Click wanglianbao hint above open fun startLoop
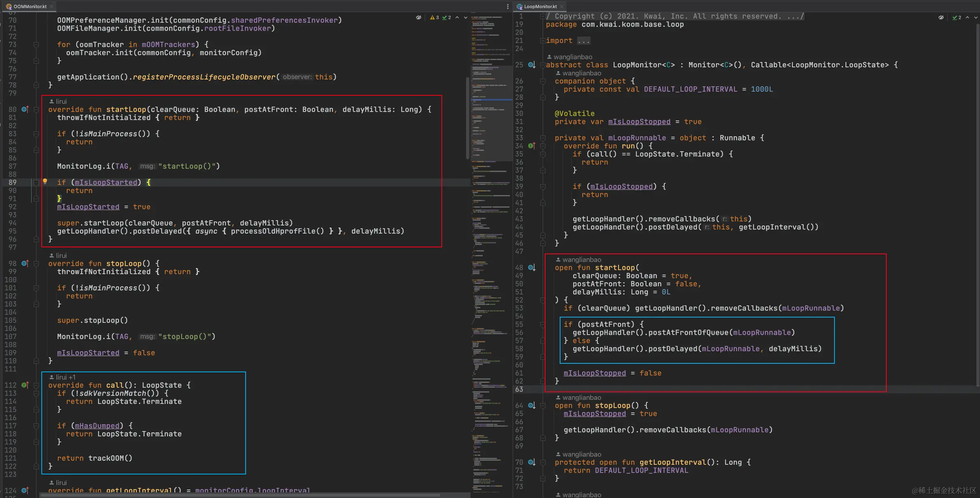The width and height of the screenshot is (980, 498). tap(578, 260)
